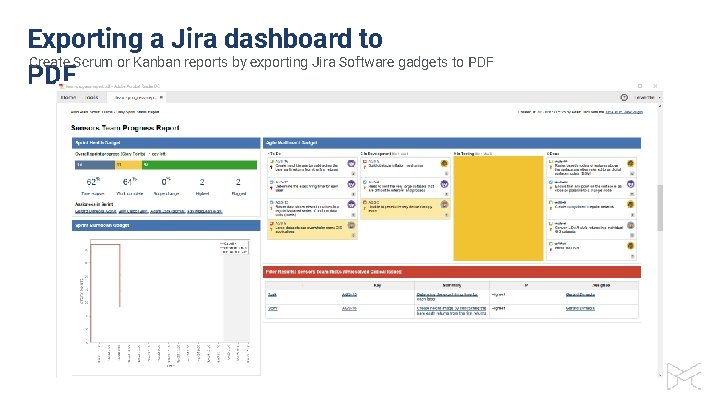Open the Story type link in filter results

coord(272,309)
